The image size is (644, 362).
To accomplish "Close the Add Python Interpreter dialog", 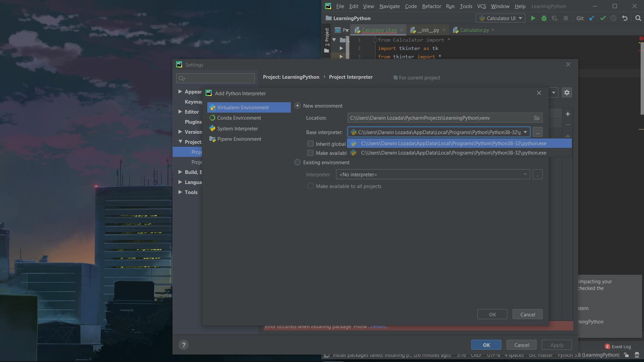I will pos(539,93).
